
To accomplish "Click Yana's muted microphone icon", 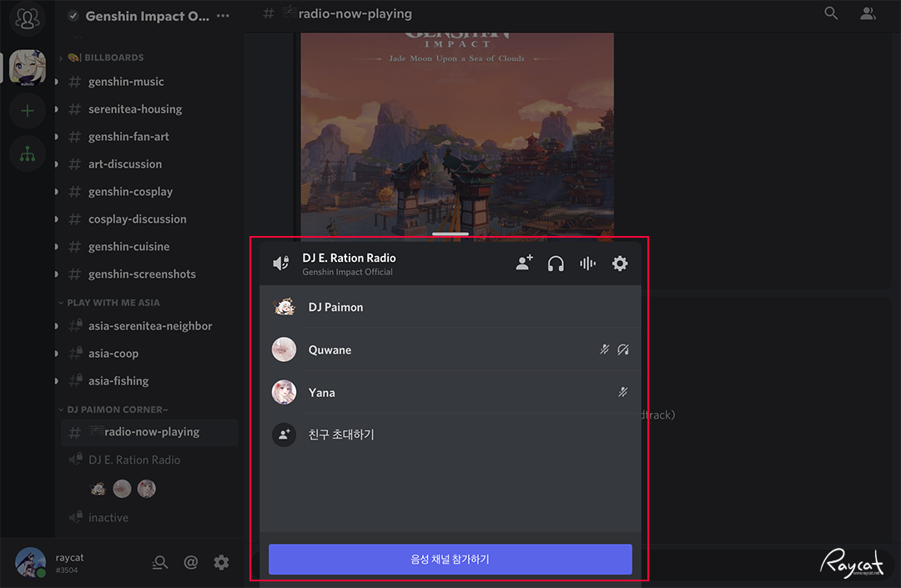I will pyautogui.click(x=623, y=392).
